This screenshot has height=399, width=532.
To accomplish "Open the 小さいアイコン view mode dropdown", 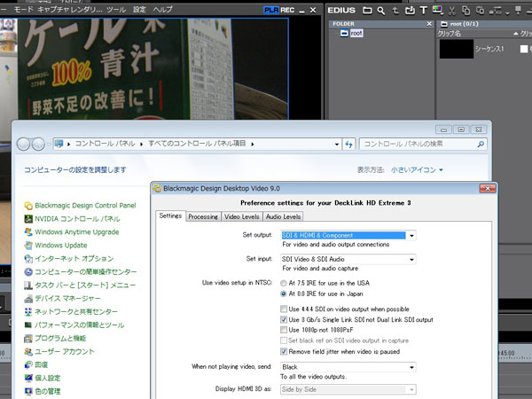I will tap(417, 169).
